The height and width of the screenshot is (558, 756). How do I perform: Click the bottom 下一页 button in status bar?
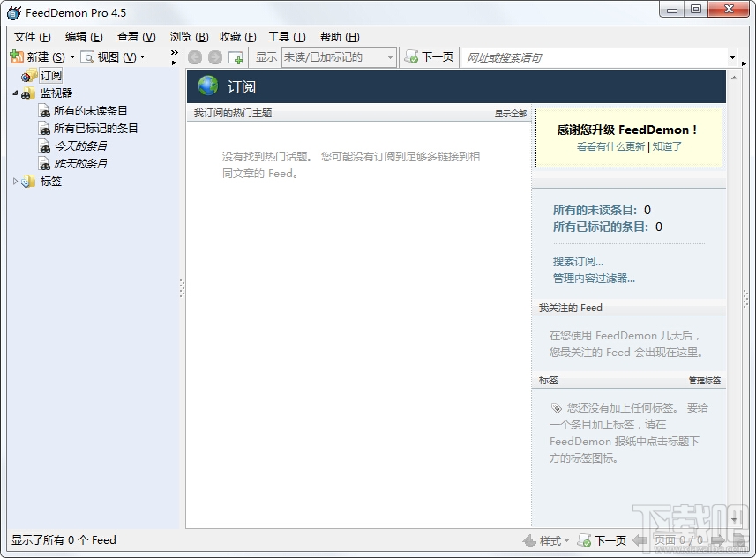coord(602,540)
